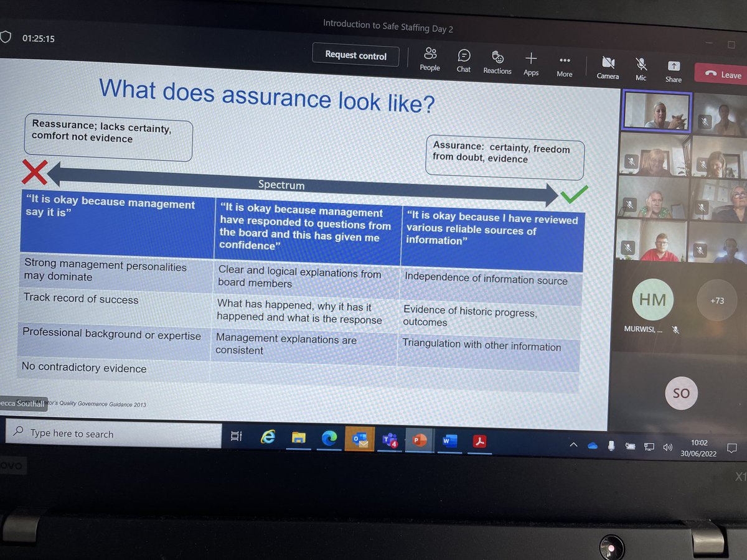Click the 'Reassurance; lacks certainty' box
Image resolution: width=747 pixels, height=560 pixels.
pyautogui.click(x=108, y=138)
